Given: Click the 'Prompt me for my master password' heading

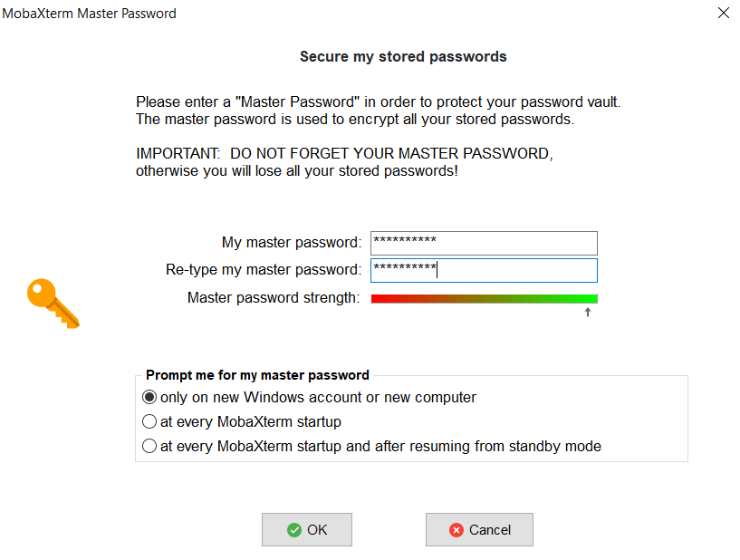Looking at the screenshot, I should coord(257,375).
